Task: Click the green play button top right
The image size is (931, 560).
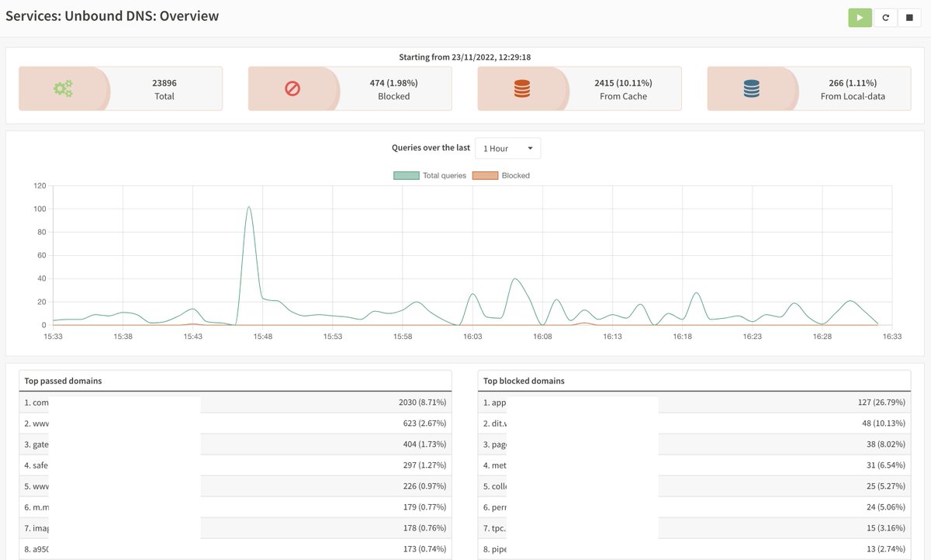Action: 860,16
